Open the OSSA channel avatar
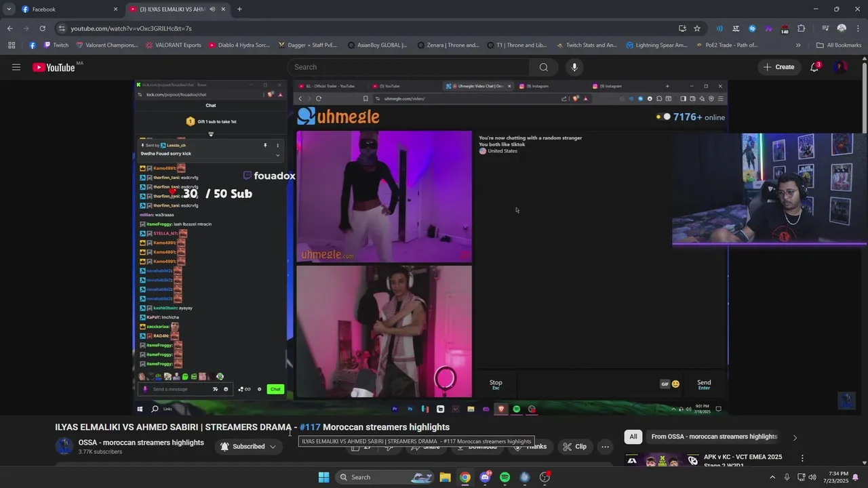 click(x=64, y=446)
